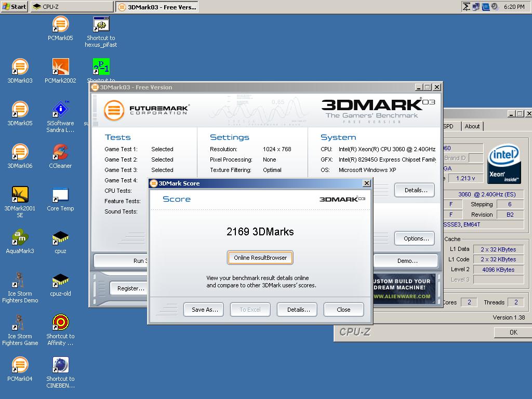Click the round gray tray icon
Viewport: 532px width, 399px height.
495,6
